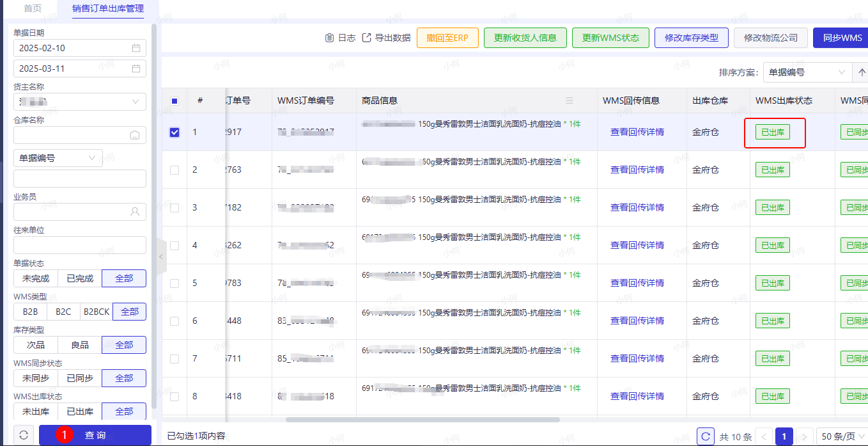Click the empty field below 单据编号 dropdown
Screen dimensions: 868x446
80,179
